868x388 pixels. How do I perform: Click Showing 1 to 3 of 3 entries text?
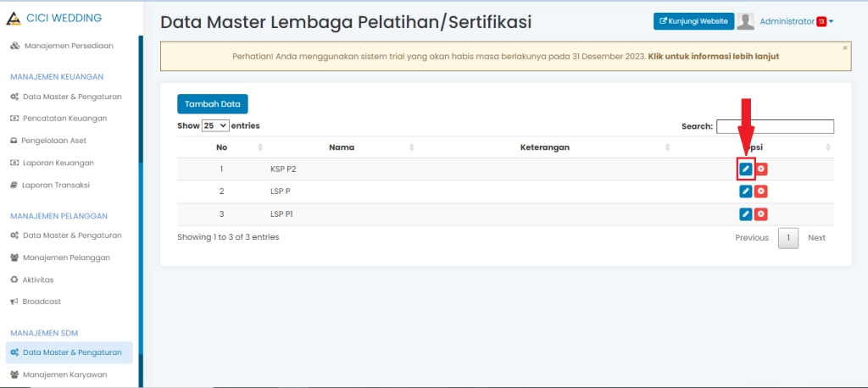pyautogui.click(x=228, y=237)
